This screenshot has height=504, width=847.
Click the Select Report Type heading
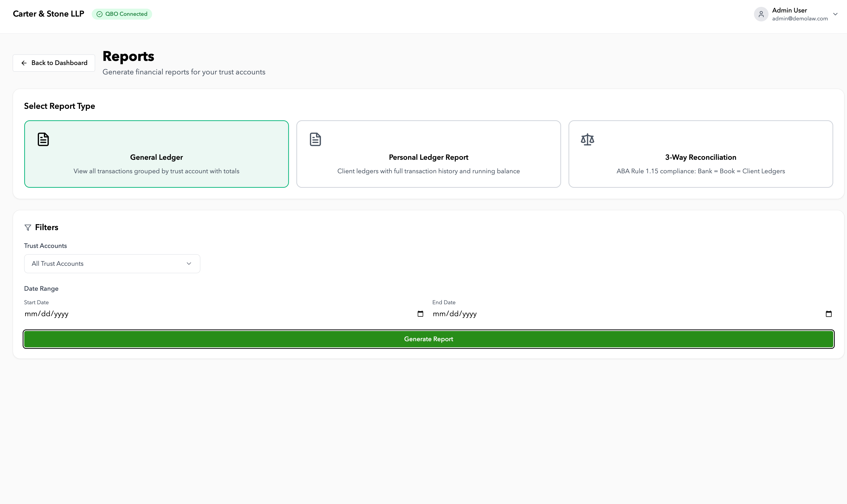pos(59,106)
